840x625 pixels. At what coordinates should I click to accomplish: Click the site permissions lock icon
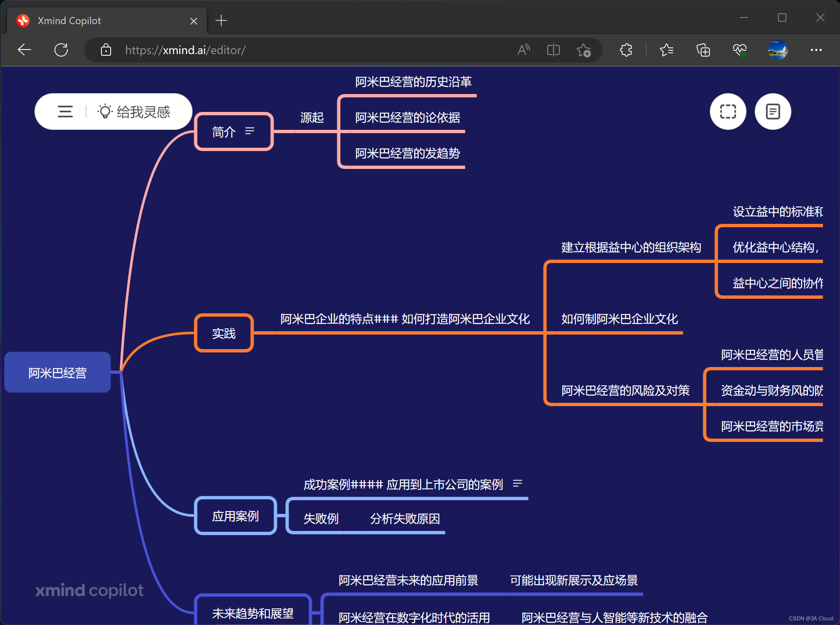(x=106, y=50)
